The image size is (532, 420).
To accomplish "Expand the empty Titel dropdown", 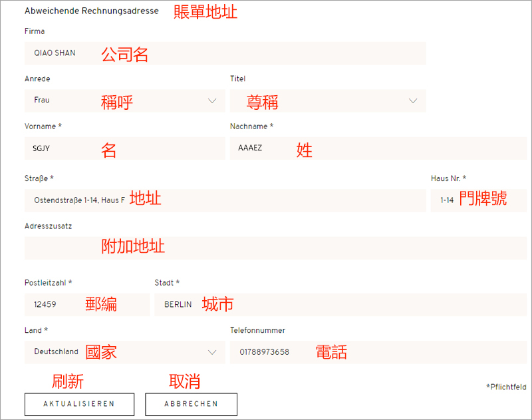I will pos(327,101).
